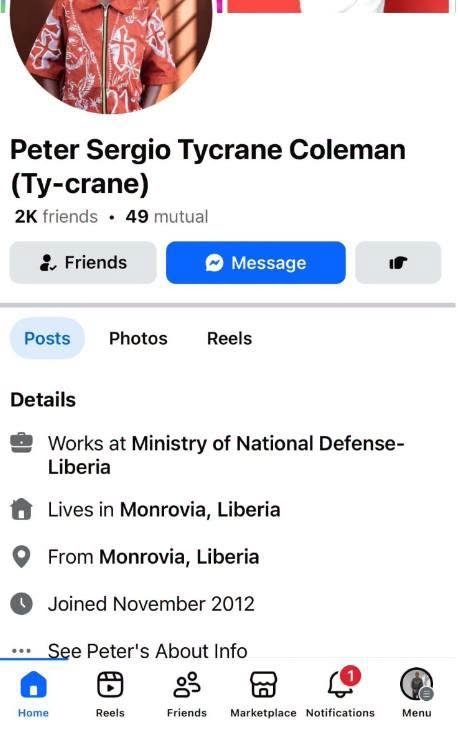
Task: View the 49 mutual friends
Action: 167,217
